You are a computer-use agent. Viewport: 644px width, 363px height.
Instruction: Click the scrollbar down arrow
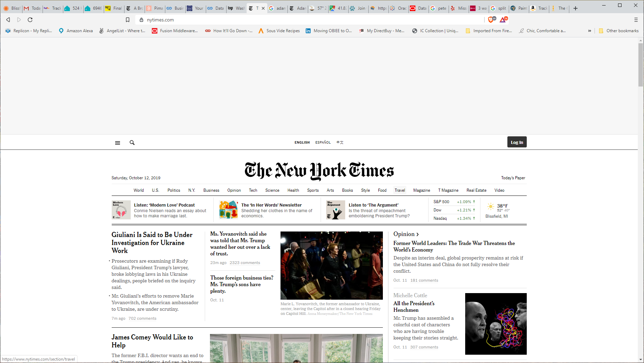[641, 360]
